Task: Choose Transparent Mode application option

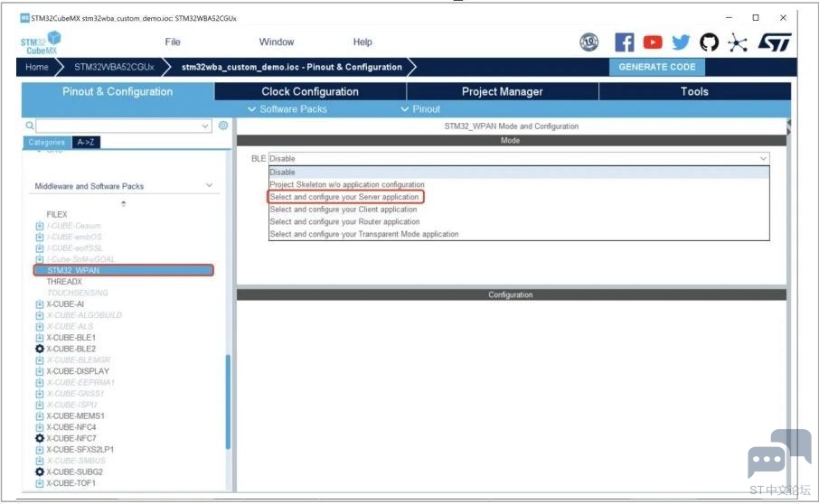Action: click(519, 234)
